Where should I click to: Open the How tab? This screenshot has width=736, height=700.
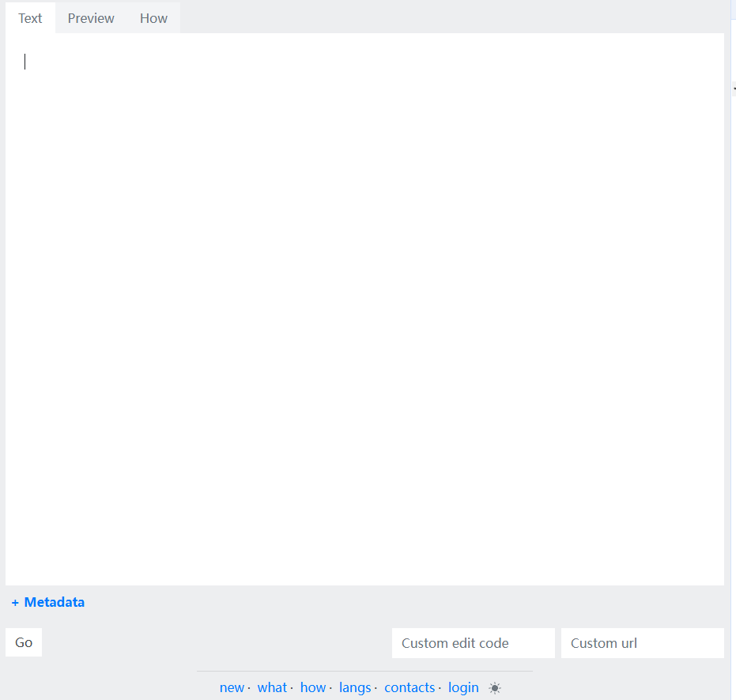pyautogui.click(x=153, y=18)
